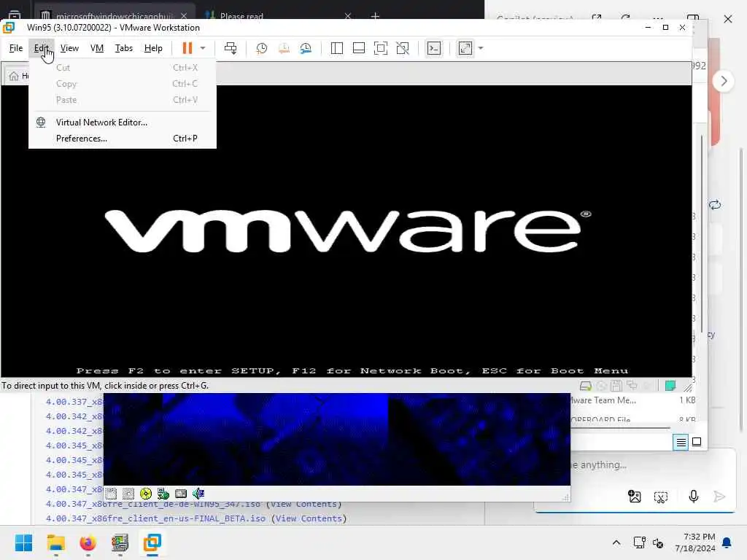Expand the power options dropdown arrow

click(x=203, y=48)
